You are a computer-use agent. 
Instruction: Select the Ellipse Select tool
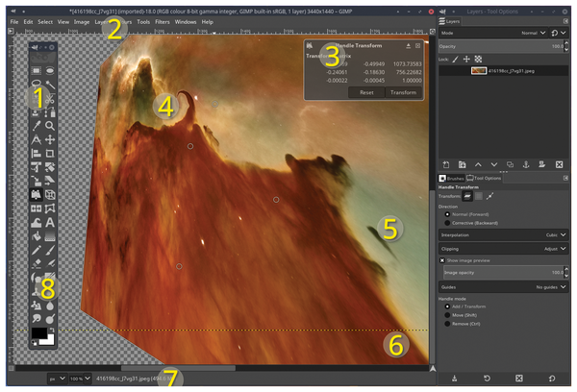tap(50, 70)
